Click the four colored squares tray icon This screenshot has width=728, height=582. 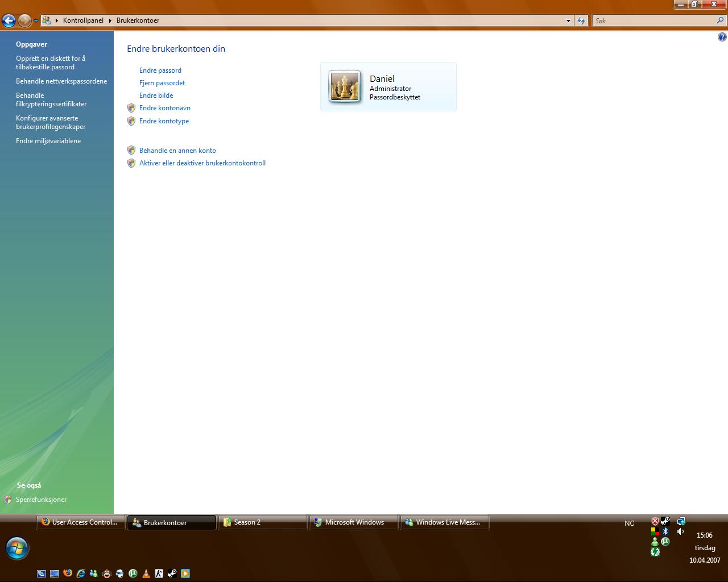655,531
